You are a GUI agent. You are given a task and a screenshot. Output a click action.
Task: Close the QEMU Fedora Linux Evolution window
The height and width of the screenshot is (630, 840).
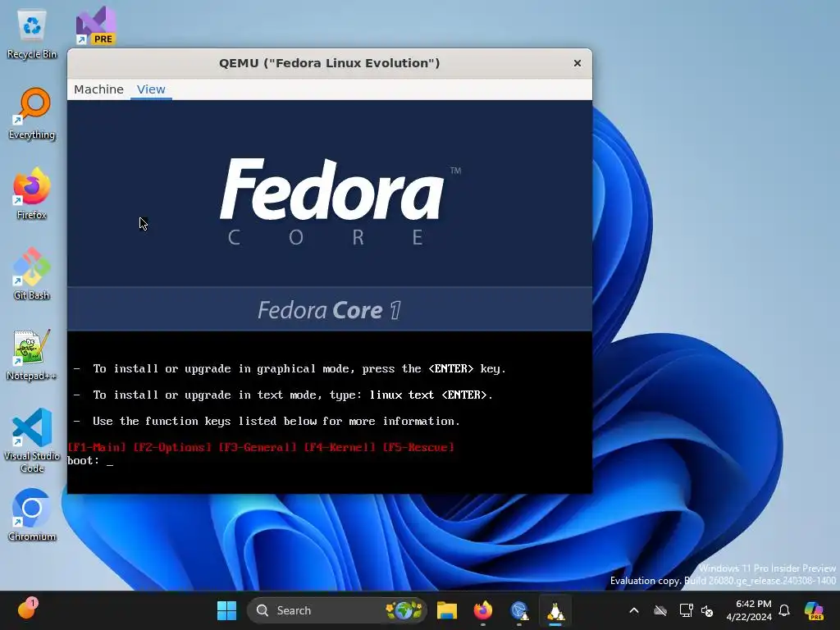pos(577,63)
